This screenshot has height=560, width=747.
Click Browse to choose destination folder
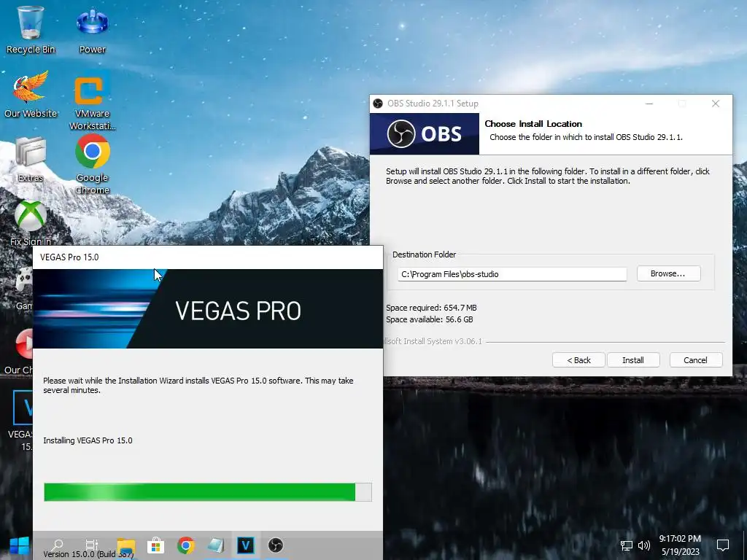pyautogui.click(x=668, y=274)
